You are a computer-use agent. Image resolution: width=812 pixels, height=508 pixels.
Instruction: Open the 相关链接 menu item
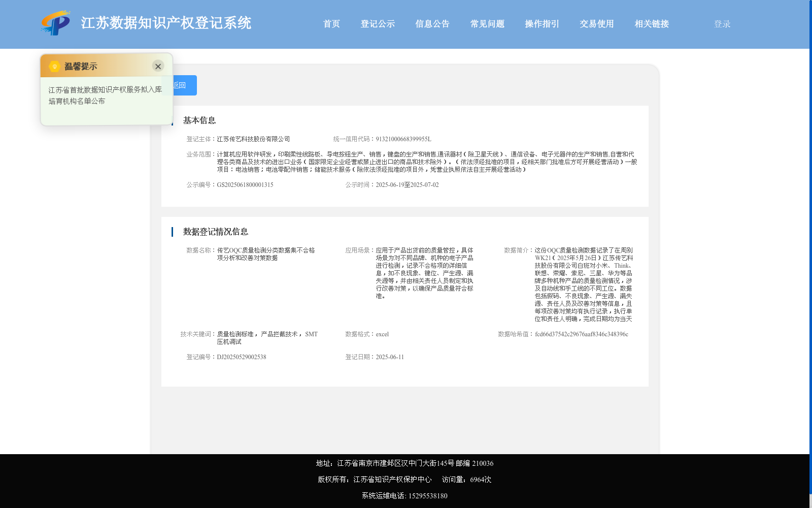click(x=652, y=24)
